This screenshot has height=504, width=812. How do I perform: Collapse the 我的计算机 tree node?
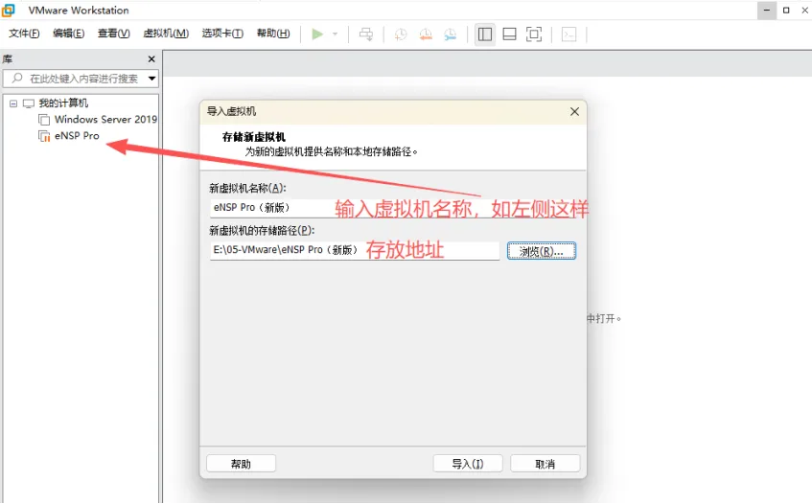point(13,103)
